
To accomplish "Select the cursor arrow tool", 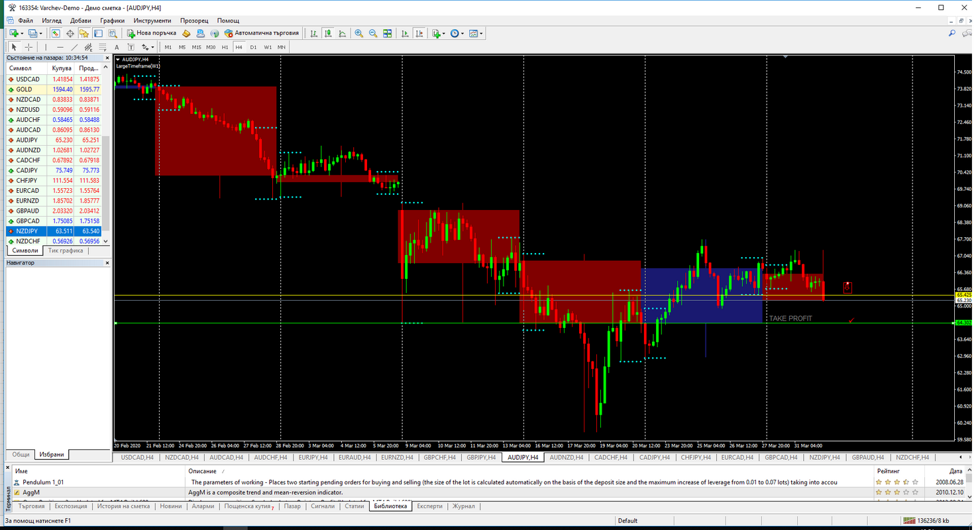I will point(14,47).
